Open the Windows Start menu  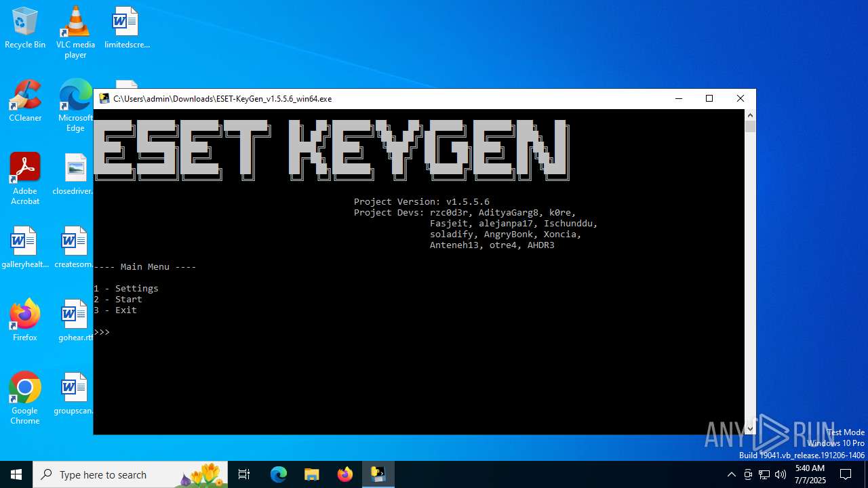tap(16, 474)
